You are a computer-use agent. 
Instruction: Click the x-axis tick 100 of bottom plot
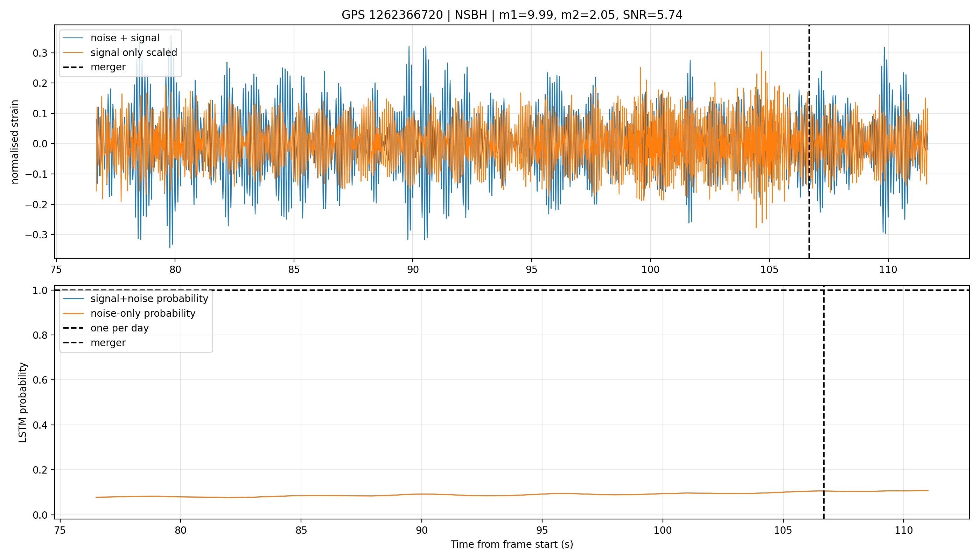pos(663,530)
